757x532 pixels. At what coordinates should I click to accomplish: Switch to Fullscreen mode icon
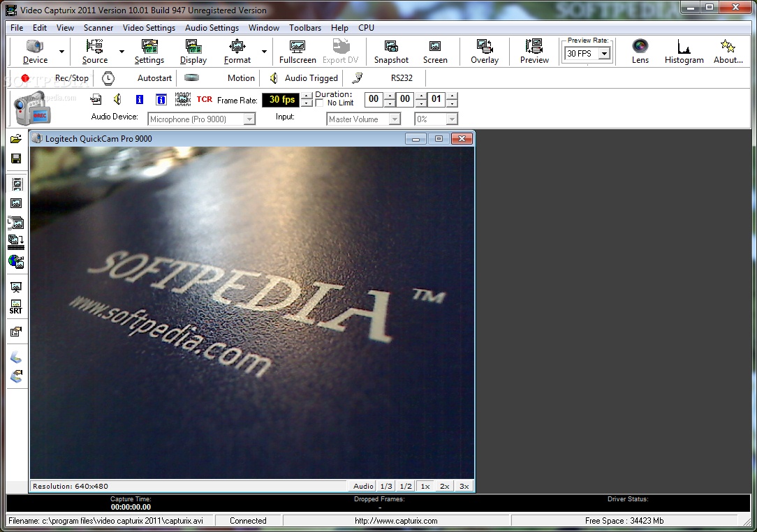(297, 52)
